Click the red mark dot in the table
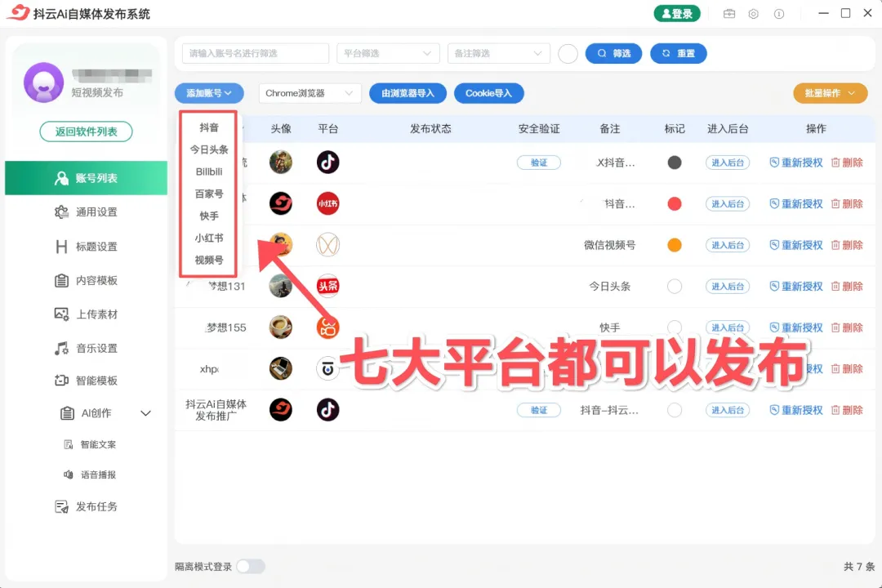The height and width of the screenshot is (588, 882). (675, 203)
